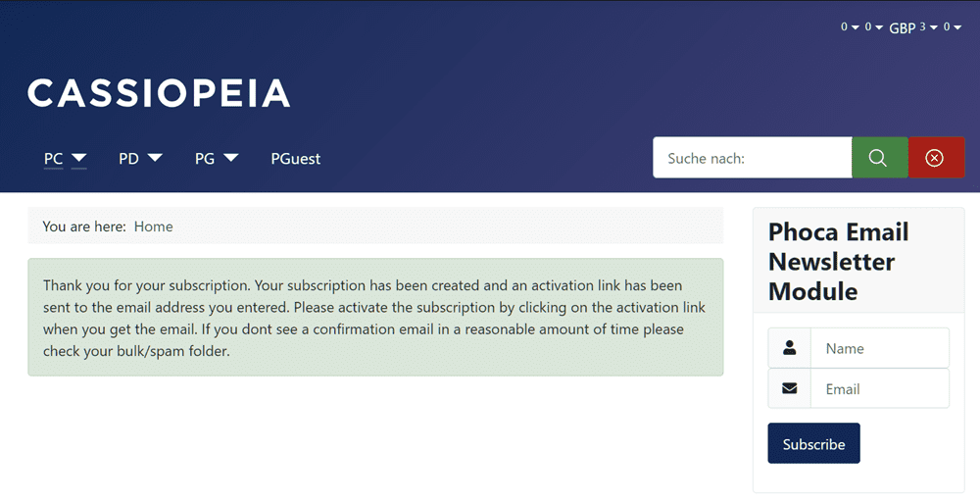The image size is (980, 503).
Task: Expand the PG menu arrow
Action: tap(231, 158)
